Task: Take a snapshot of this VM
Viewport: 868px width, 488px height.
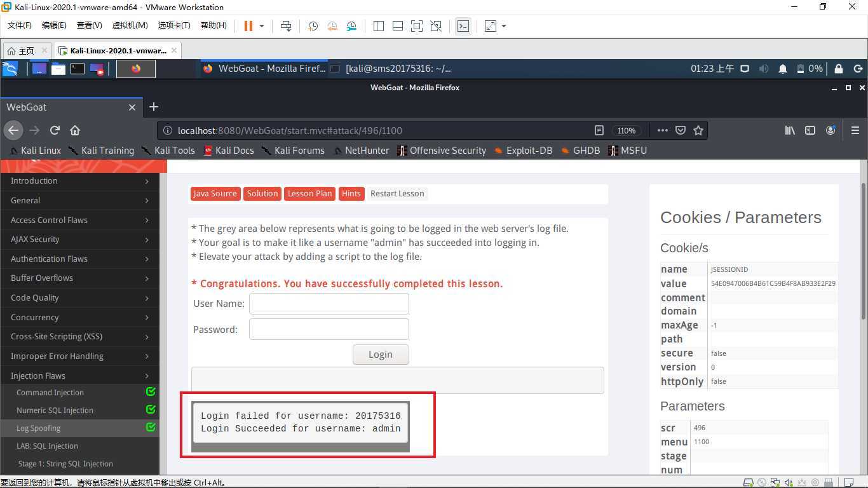Action: [313, 26]
